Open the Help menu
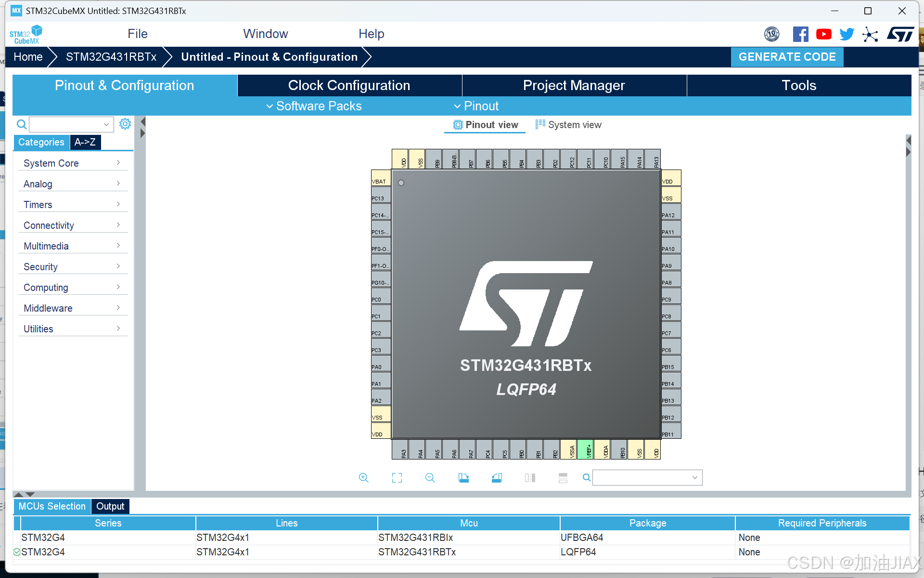This screenshot has height=578, width=924. [x=372, y=34]
